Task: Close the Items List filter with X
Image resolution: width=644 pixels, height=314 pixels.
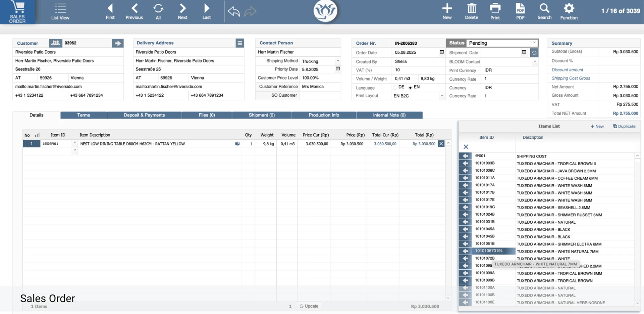Action: point(466,147)
